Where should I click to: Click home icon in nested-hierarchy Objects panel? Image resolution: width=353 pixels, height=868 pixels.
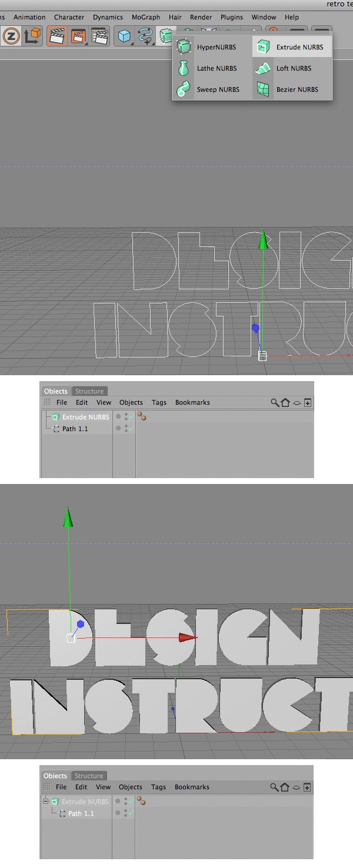(x=285, y=787)
